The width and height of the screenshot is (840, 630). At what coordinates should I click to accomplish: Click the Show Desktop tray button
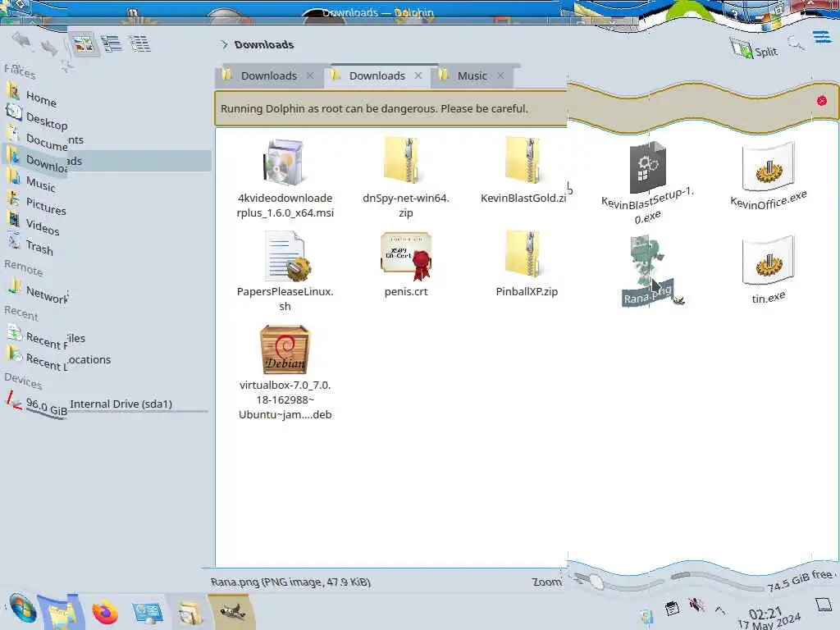pos(823,605)
